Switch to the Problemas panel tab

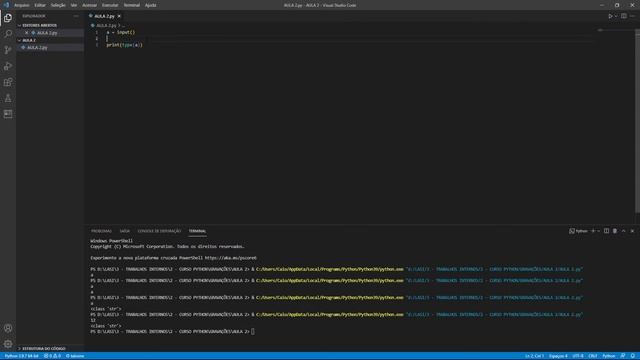pos(101,231)
